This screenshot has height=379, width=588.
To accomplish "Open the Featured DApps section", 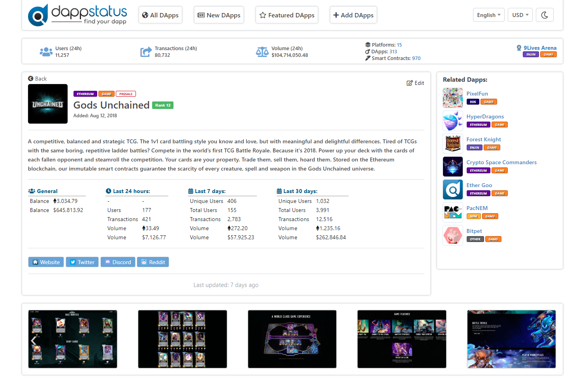I will click(287, 15).
